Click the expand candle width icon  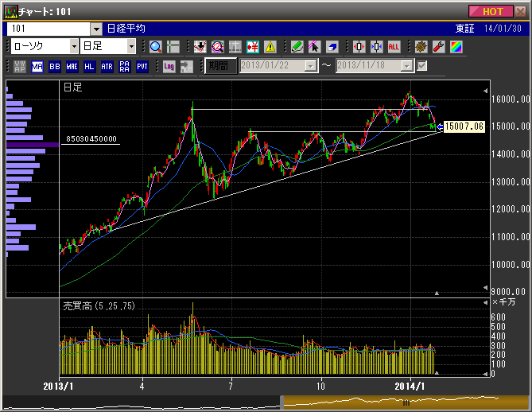[359, 46]
